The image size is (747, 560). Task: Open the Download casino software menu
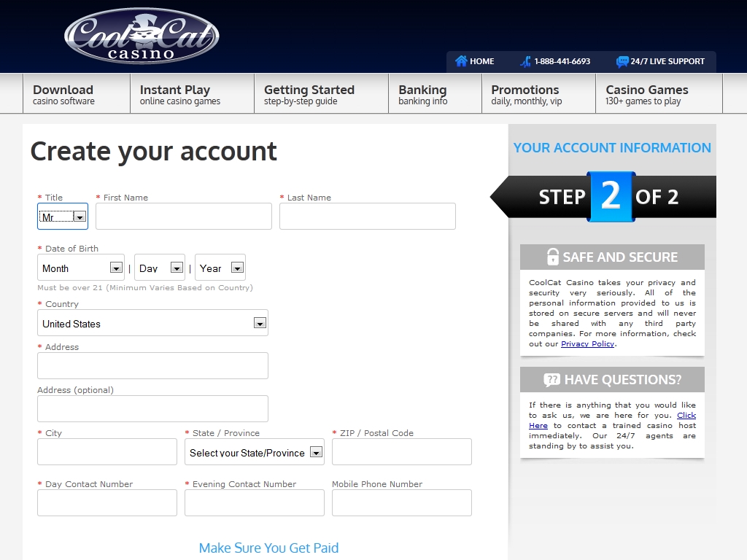[x=77, y=94]
